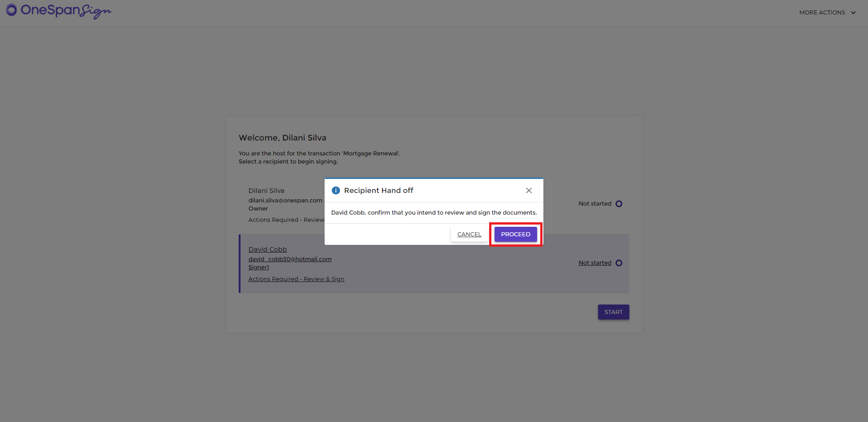Click David Cobb's Not started status link
This screenshot has width=868, height=422.
click(x=595, y=263)
